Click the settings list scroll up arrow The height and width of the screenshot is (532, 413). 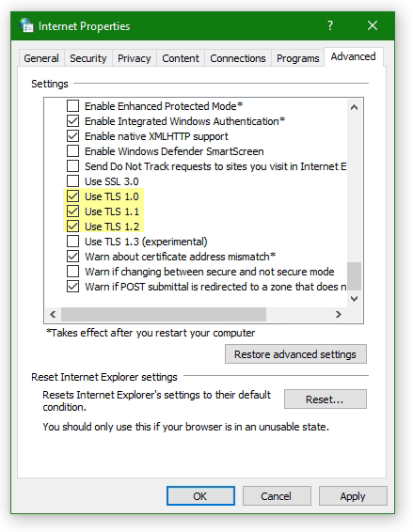[x=354, y=107]
